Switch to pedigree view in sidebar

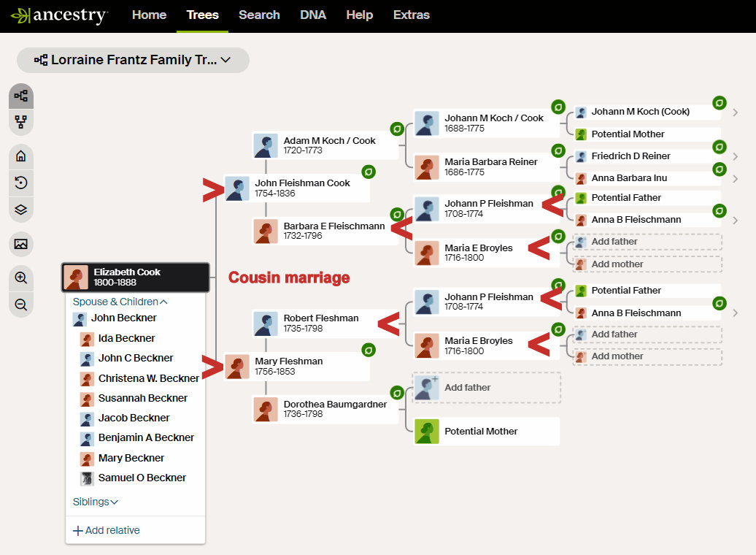(x=21, y=96)
